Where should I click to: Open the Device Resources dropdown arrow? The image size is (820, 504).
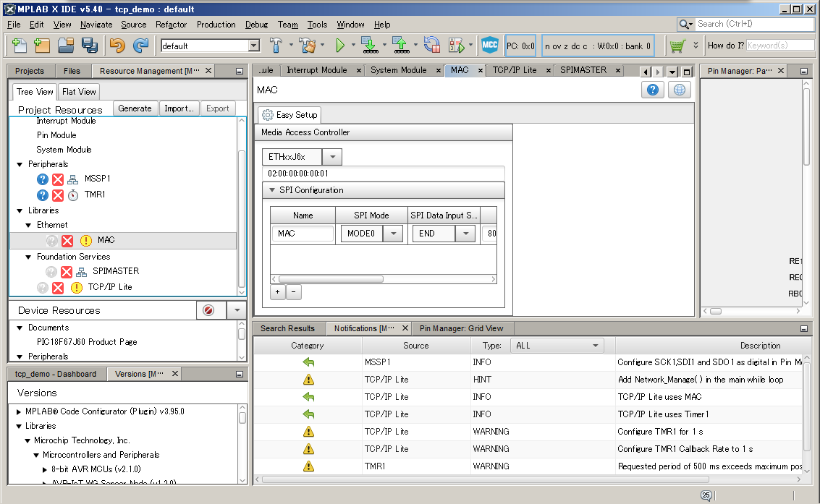pos(237,310)
